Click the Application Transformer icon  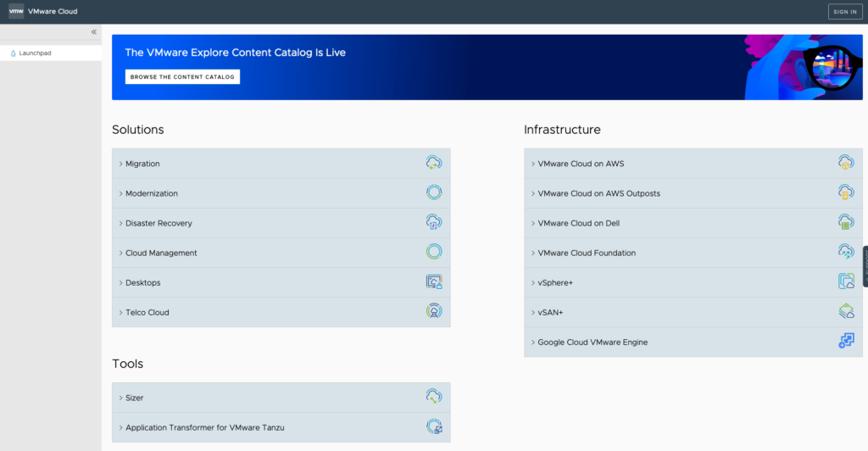click(434, 426)
